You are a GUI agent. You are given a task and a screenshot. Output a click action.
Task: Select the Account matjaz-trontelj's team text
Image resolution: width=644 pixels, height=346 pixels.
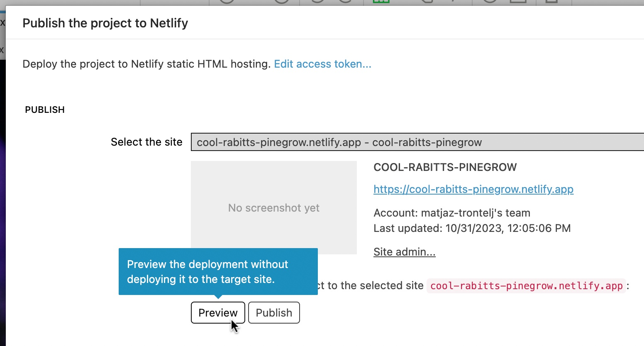[x=452, y=213]
